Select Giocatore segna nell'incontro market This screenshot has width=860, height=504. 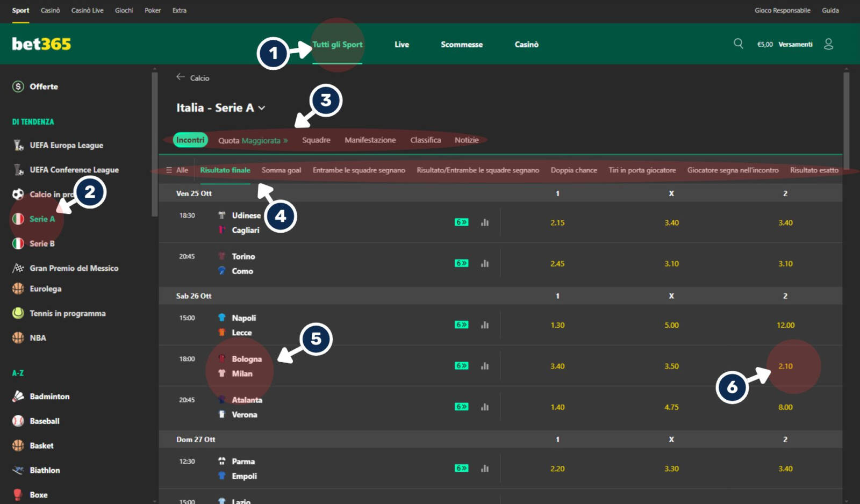pyautogui.click(x=733, y=170)
